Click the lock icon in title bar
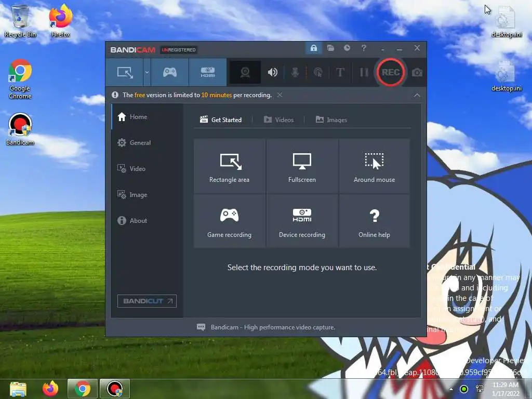The height and width of the screenshot is (399, 532). pos(314,48)
